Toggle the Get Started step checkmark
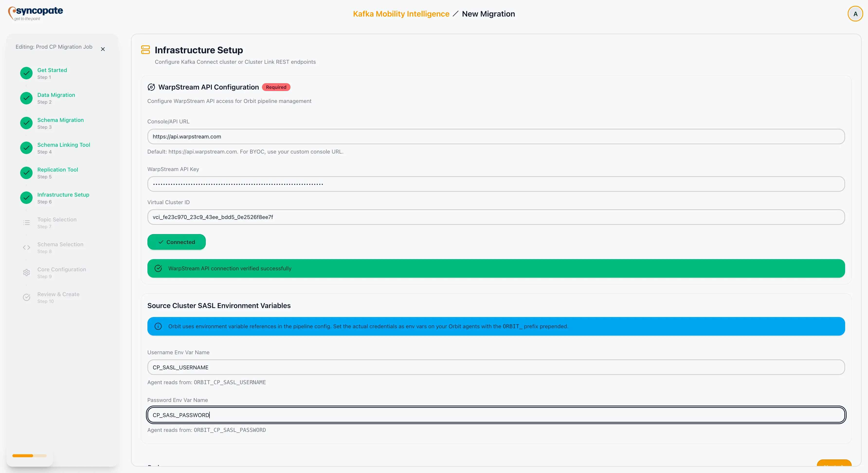Image resolution: width=868 pixels, height=473 pixels. click(x=26, y=73)
